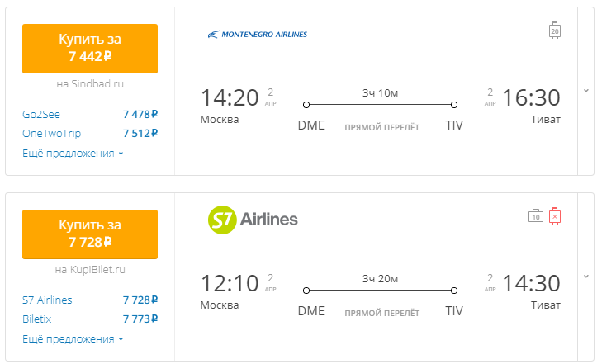Click the S7 Airlines logo

pos(253,220)
